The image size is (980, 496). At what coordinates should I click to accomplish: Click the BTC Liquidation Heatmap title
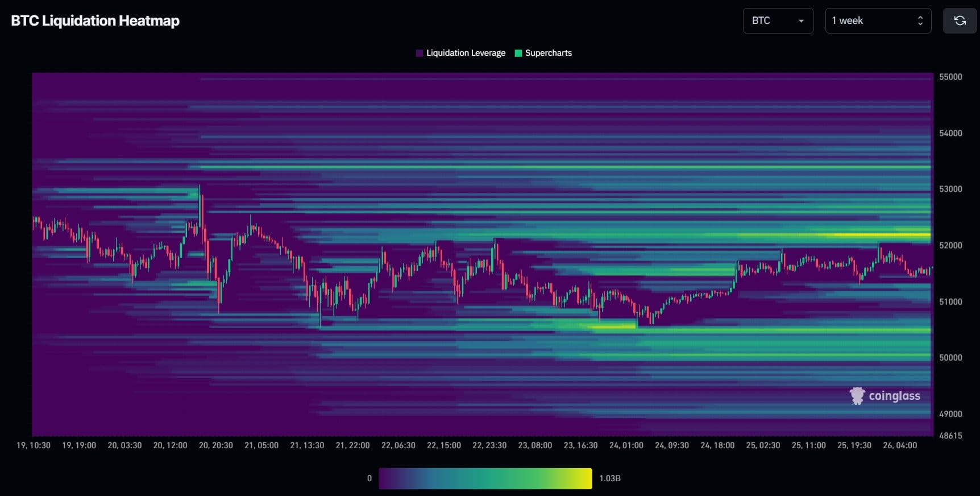[95, 20]
